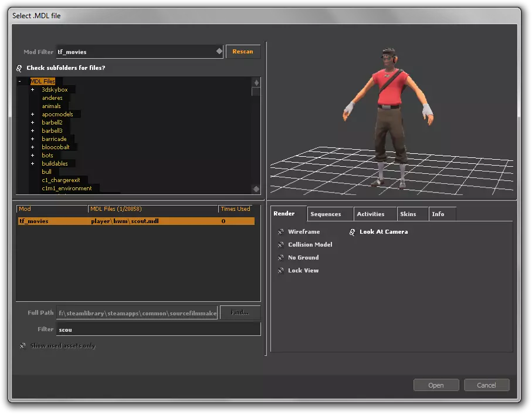This screenshot has width=532, height=414.
Task: Switch to the Sequences tab
Action: pyautogui.click(x=326, y=214)
